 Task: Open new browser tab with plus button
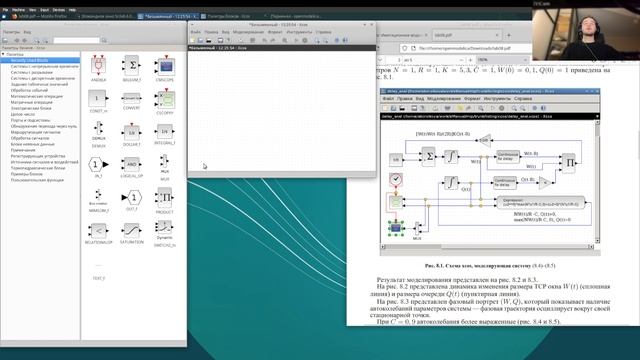click(509, 35)
